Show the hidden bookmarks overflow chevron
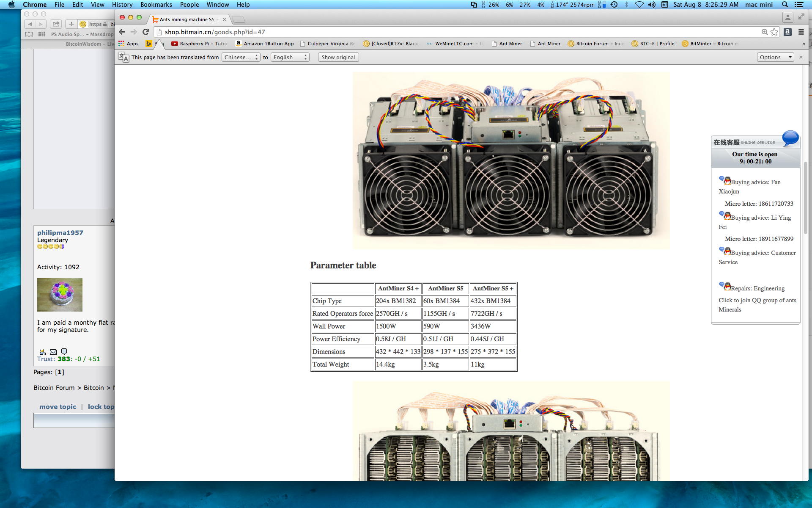Viewport: 812px width, 508px height. pos(804,44)
